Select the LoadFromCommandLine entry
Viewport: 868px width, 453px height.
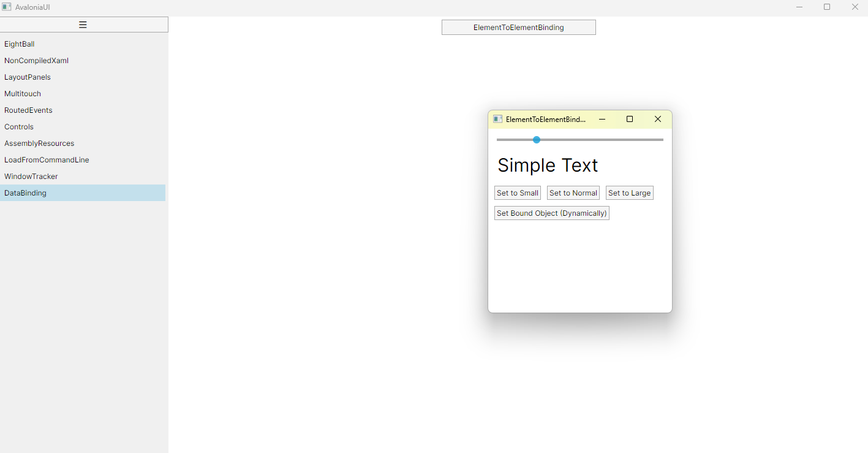coord(83,160)
